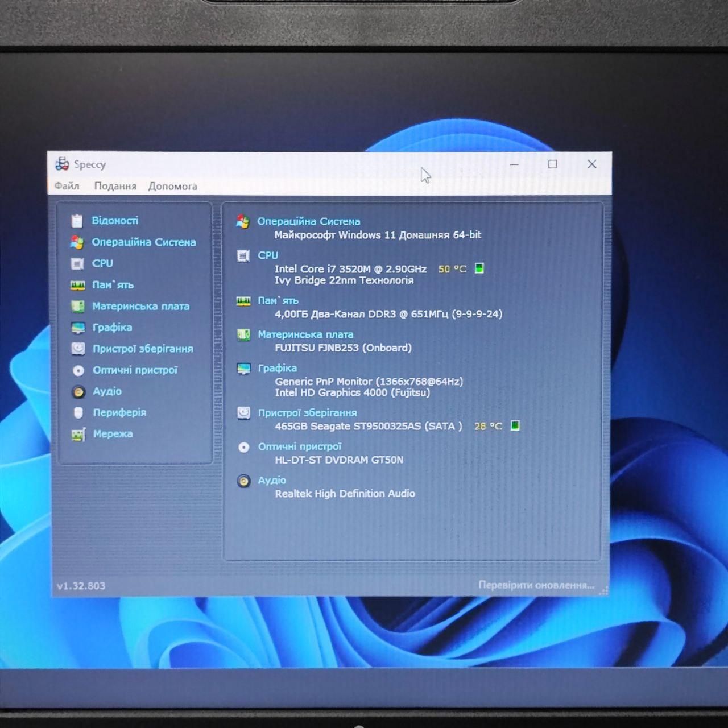Image resolution: width=728 pixels, height=728 pixels.
Task: Open the Подання menu
Action: 115,186
